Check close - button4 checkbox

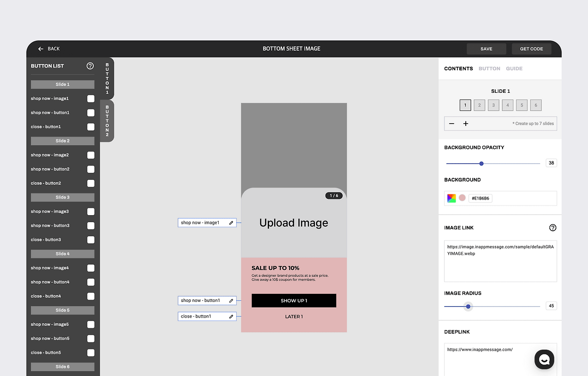(91, 296)
